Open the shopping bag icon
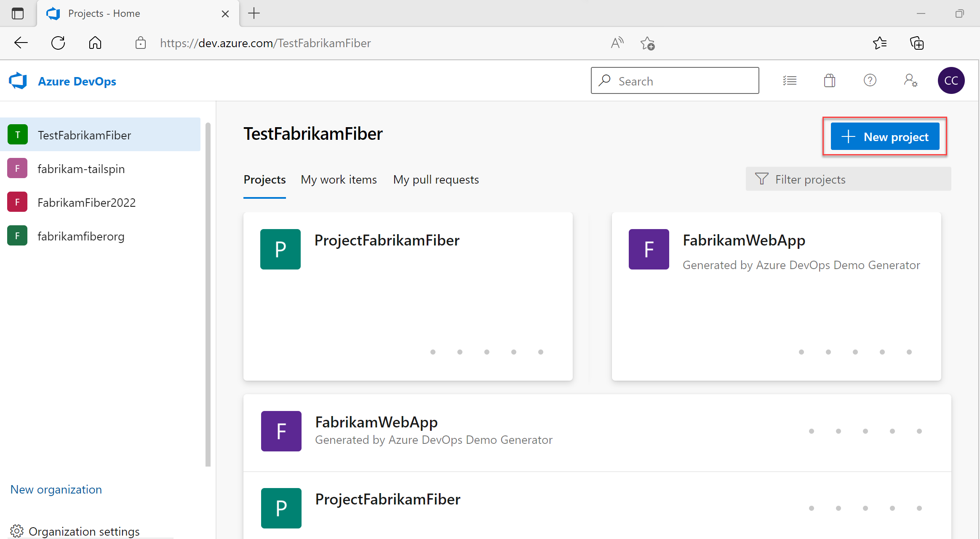 click(828, 81)
